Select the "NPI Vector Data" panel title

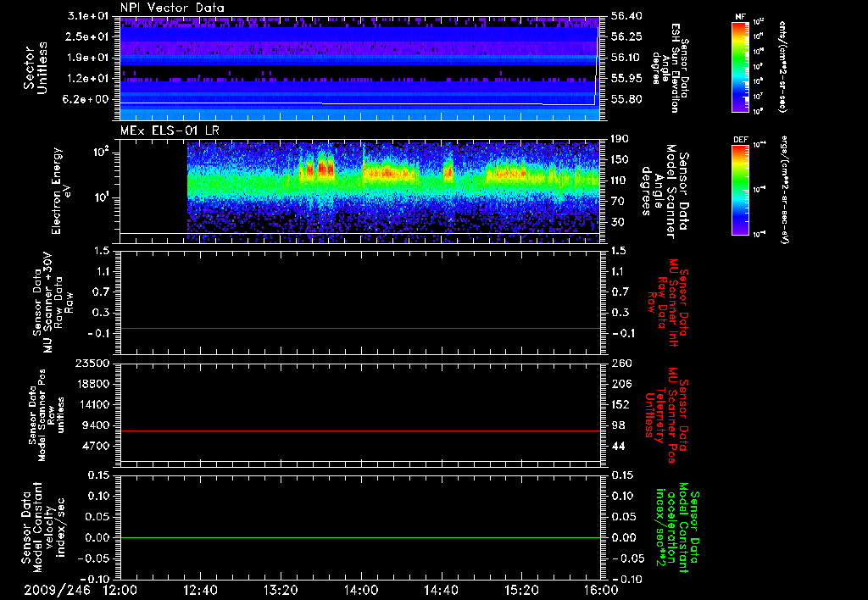172,8
